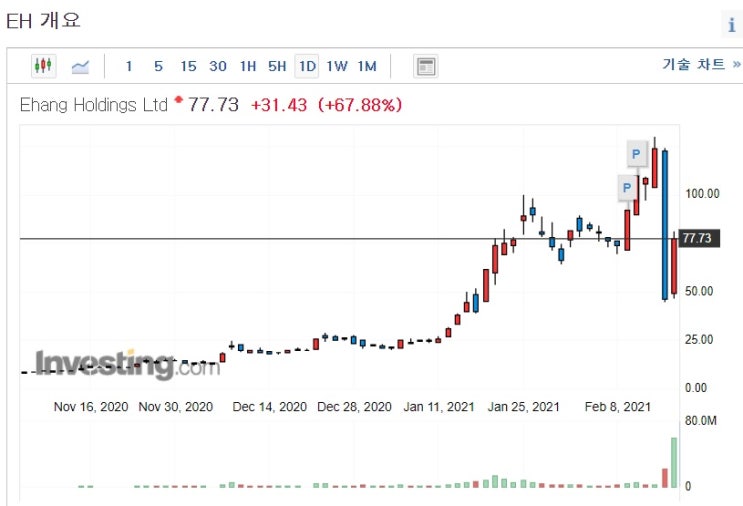Click the tallest green volume bar
Screen dimensions: 743x506
pyautogui.click(x=674, y=462)
